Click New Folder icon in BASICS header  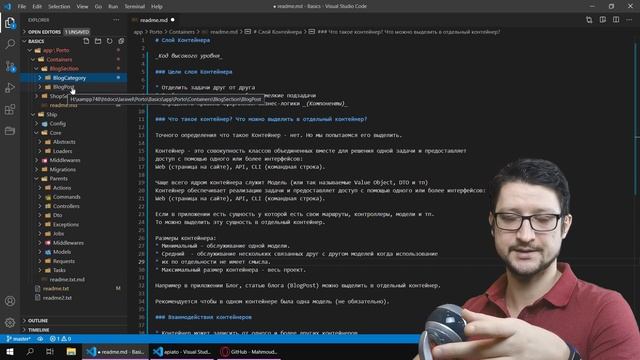(x=98, y=41)
